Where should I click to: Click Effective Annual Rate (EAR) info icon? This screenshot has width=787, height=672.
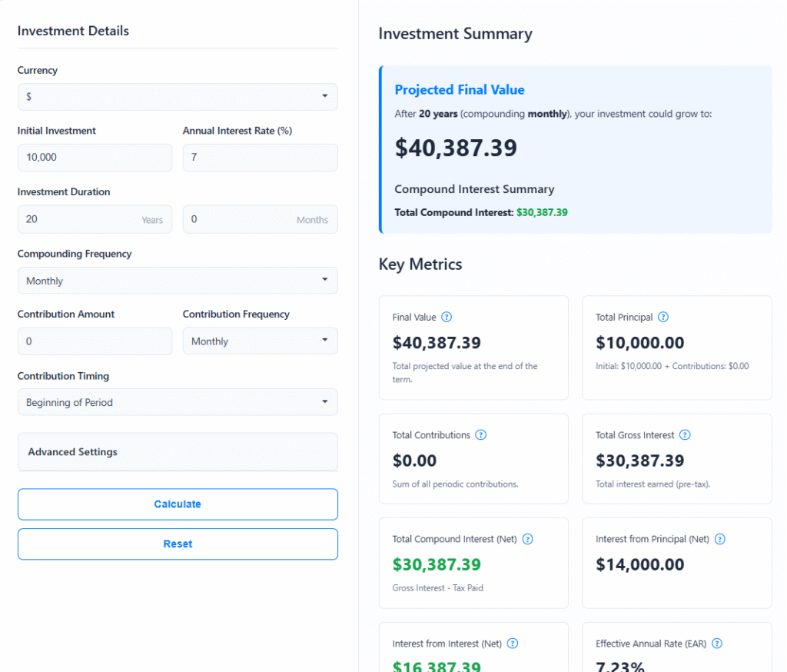(x=717, y=644)
